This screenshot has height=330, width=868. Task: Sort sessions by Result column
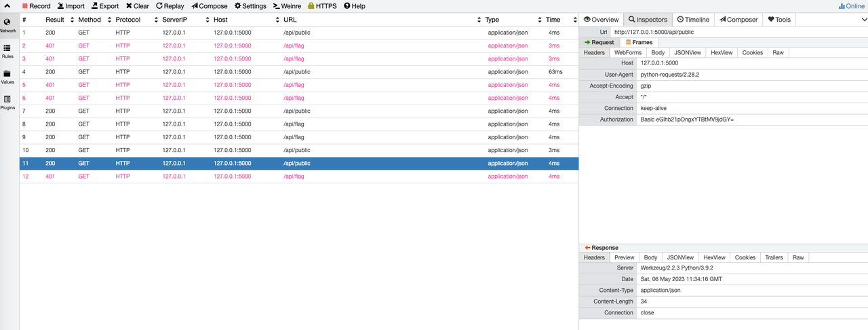[x=55, y=20]
